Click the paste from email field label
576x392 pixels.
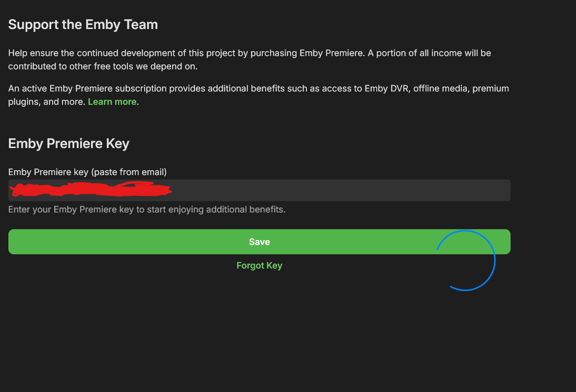(x=88, y=172)
